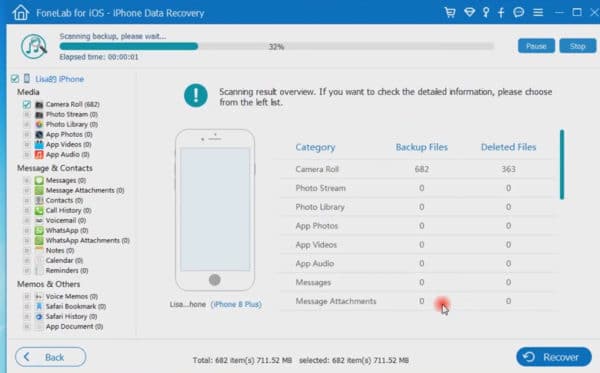Click the Photo Library category icon
The image size is (600, 373).
[x=39, y=124]
